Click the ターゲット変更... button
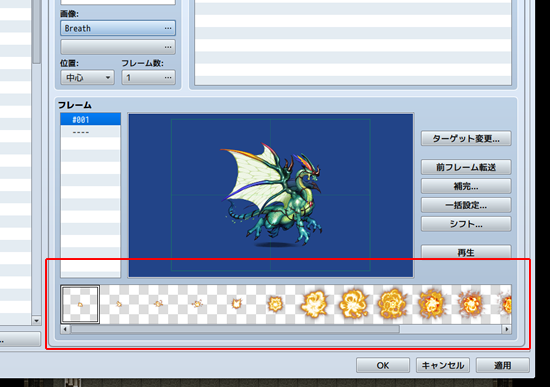 coord(466,139)
